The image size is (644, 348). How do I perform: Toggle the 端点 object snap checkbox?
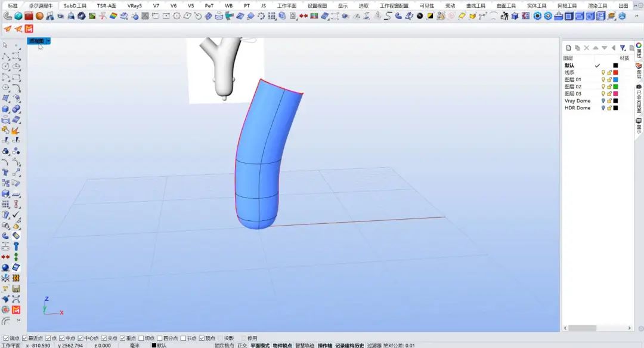point(5,338)
